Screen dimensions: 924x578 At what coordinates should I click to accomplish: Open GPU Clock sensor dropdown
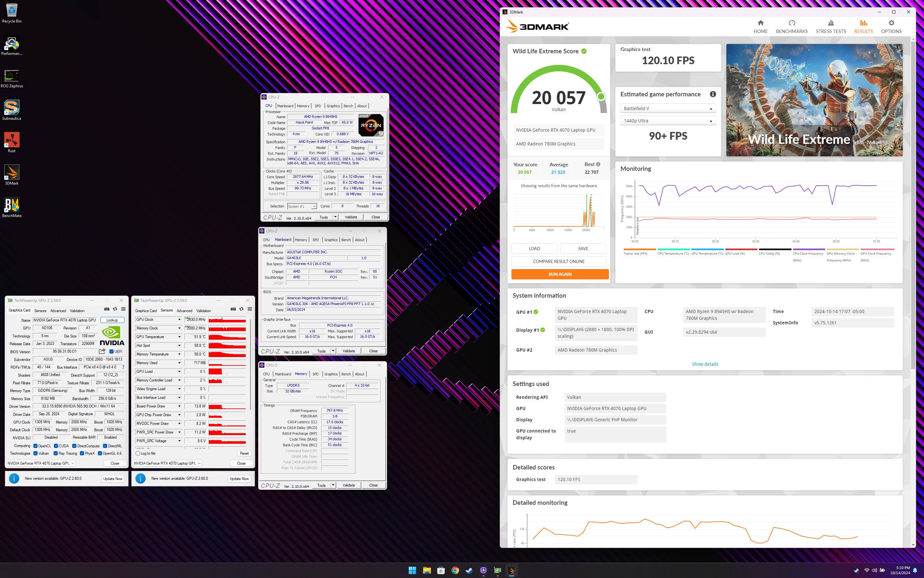coord(179,320)
